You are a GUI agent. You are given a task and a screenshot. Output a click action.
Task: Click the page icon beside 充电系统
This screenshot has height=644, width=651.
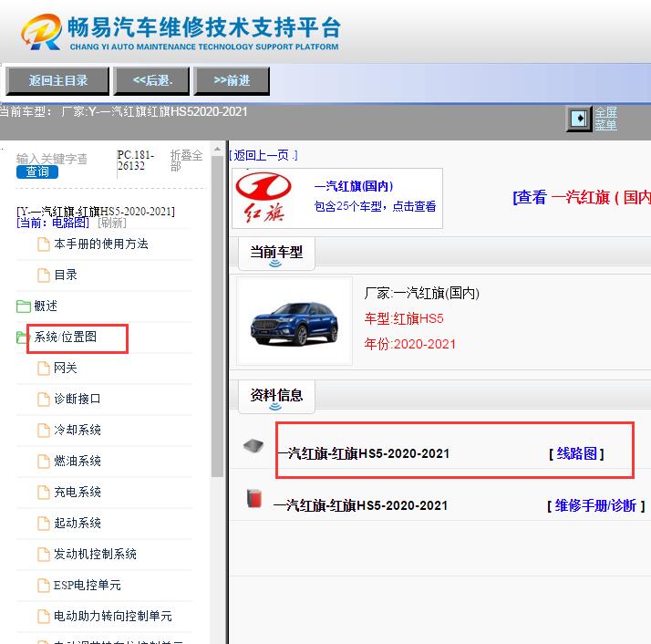click(x=44, y=493)
